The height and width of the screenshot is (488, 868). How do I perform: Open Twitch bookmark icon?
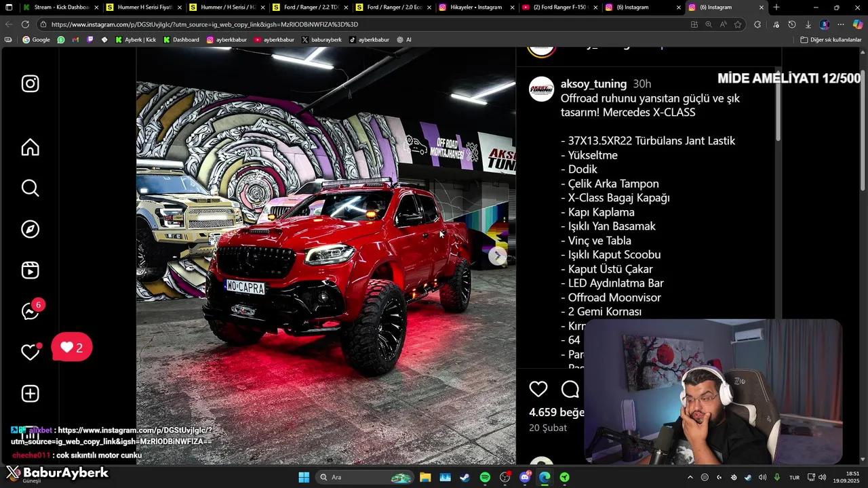click(90, 40)
